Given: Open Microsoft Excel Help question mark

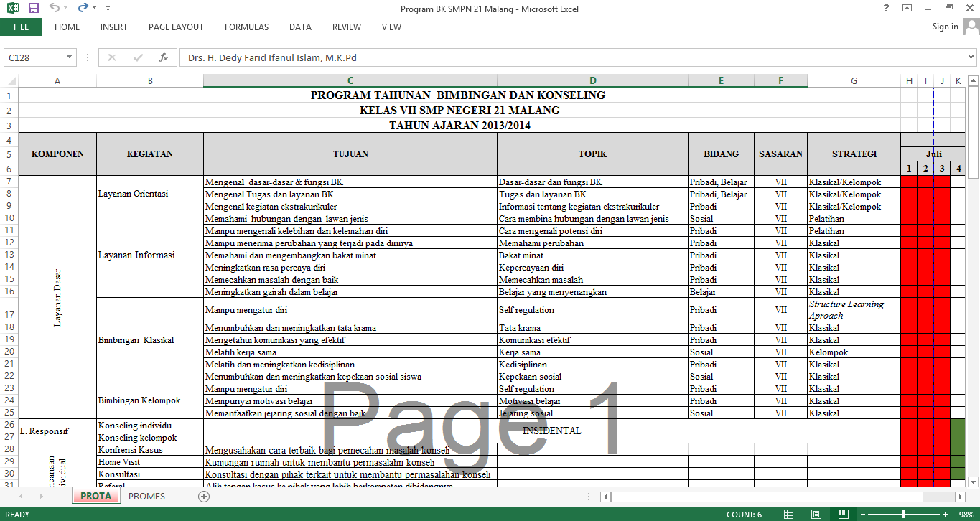Looking at the screenshot, I should coord(887,8).
